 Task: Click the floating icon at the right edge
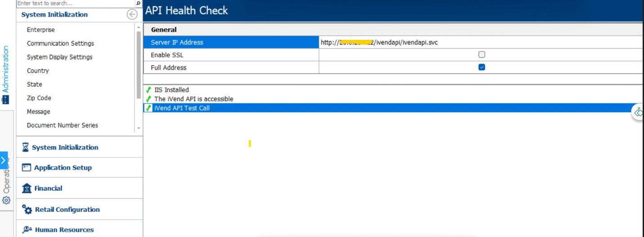[x=639, y=112]
